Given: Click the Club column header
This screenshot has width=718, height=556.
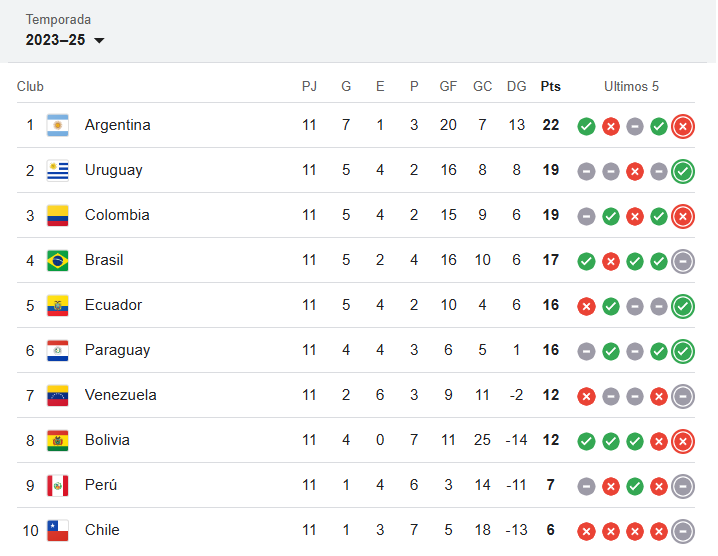Looking at the screenshot, I should [x=30, y=86].
